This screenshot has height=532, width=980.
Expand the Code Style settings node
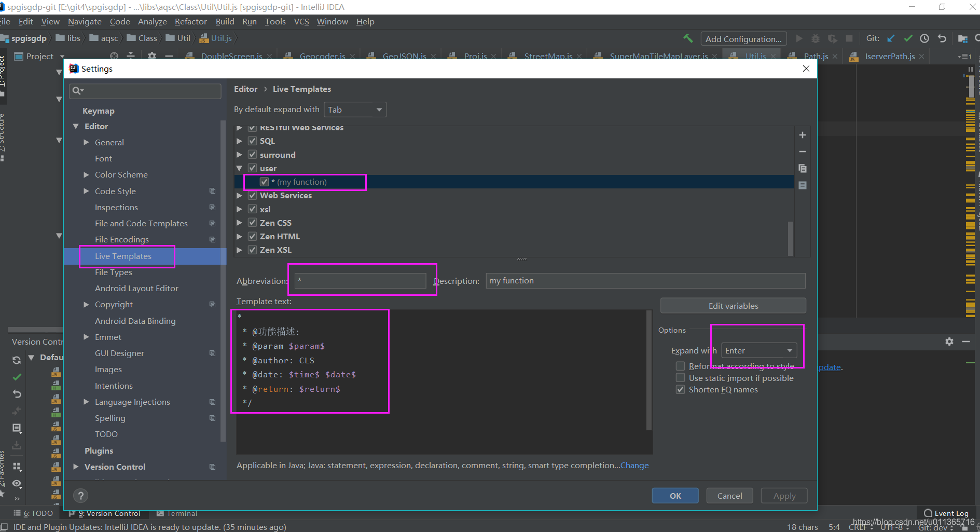click(86, 191)
